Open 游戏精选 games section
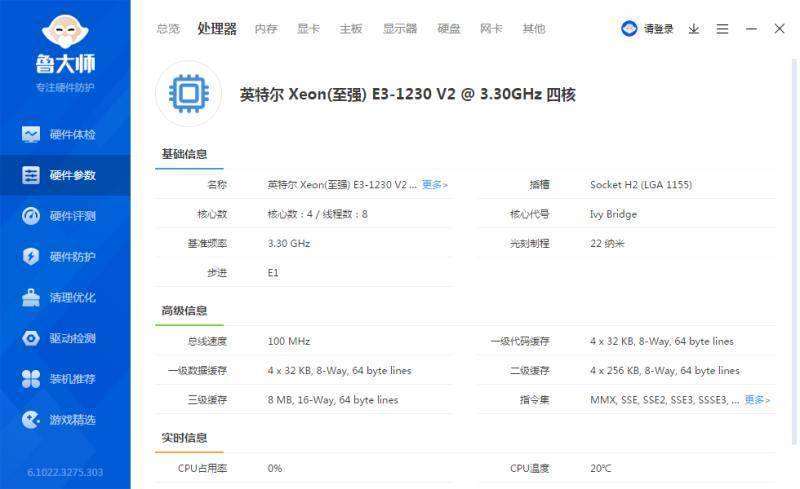Viewport: 800px width, 489px height. click(x=65, y=420)
